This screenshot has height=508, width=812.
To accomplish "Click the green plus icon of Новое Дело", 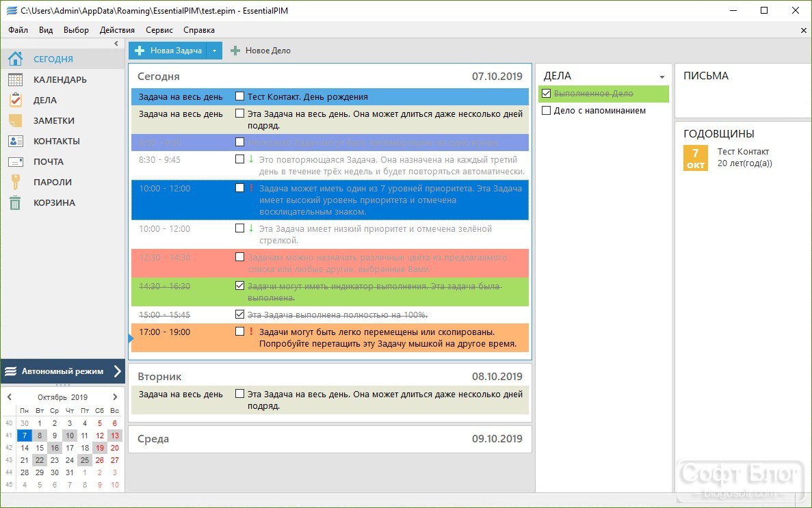I will coord(235,51).
